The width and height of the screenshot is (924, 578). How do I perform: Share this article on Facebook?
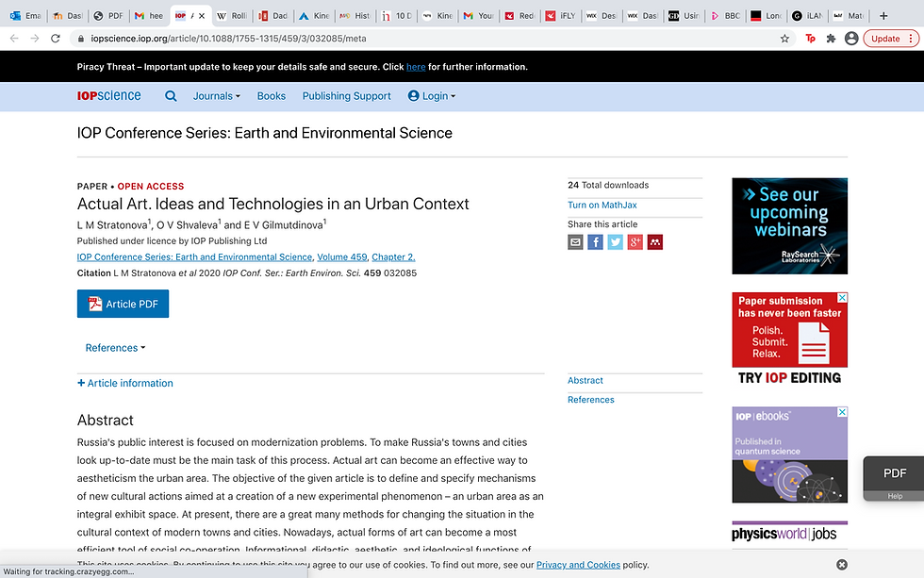pyautogui.click(x=595, y=242)
